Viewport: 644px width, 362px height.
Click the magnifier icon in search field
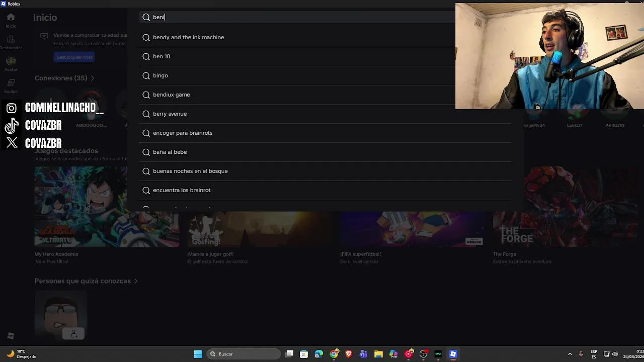click(146, 17)
